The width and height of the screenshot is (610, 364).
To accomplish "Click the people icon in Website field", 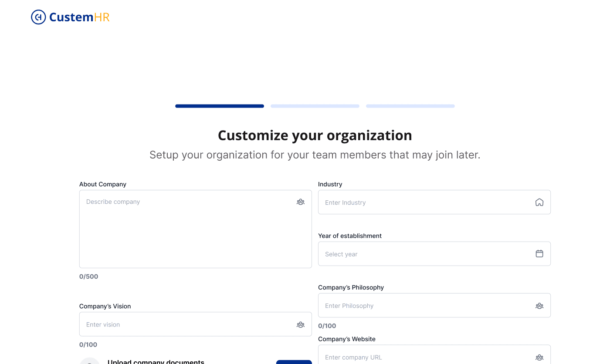I will (x=539, y=357).
